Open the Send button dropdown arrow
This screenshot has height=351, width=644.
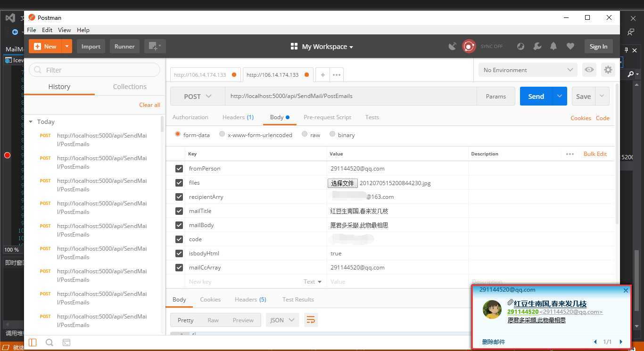pos(559,96)
